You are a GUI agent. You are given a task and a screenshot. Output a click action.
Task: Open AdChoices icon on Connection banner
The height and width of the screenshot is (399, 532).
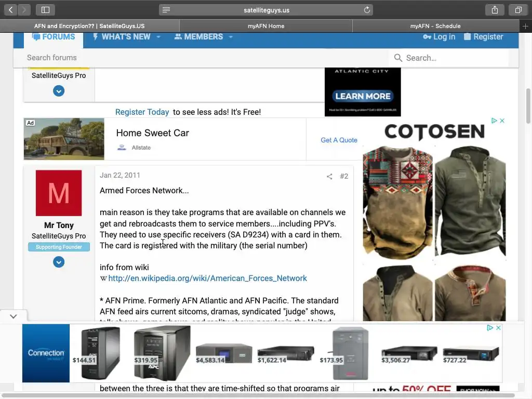pyautogui.click(x=490, y=328)
